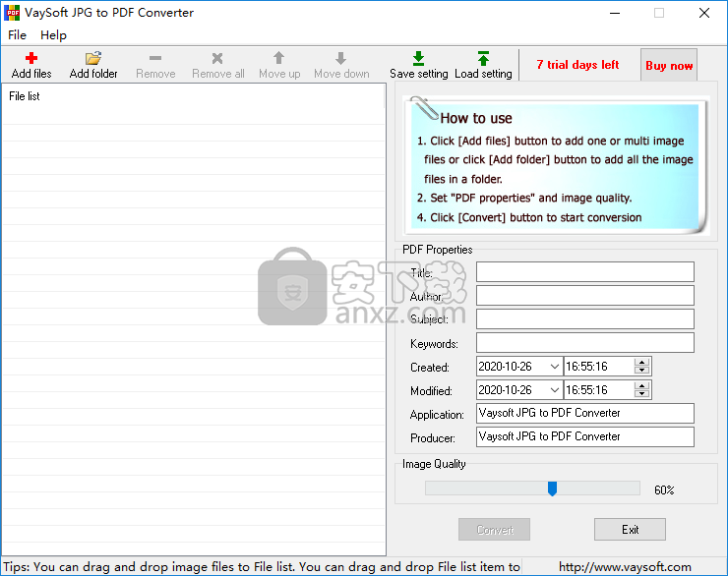Click the Load setting green arrow icon

(483, 58)
